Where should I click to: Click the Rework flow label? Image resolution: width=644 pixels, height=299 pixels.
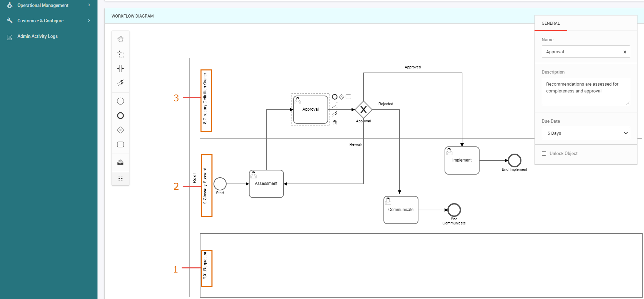pos(356,144)
